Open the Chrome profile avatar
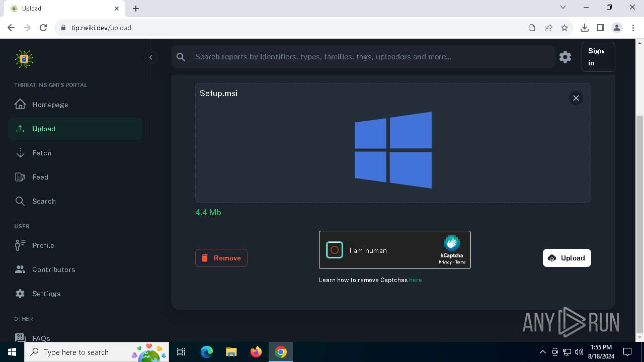644x362 pixels. pos(617,28)
